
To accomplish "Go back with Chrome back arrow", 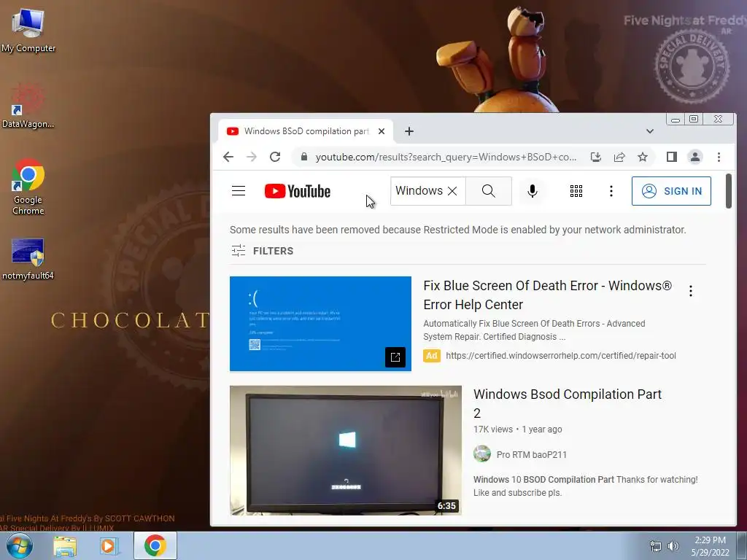I will pos(228,157).
